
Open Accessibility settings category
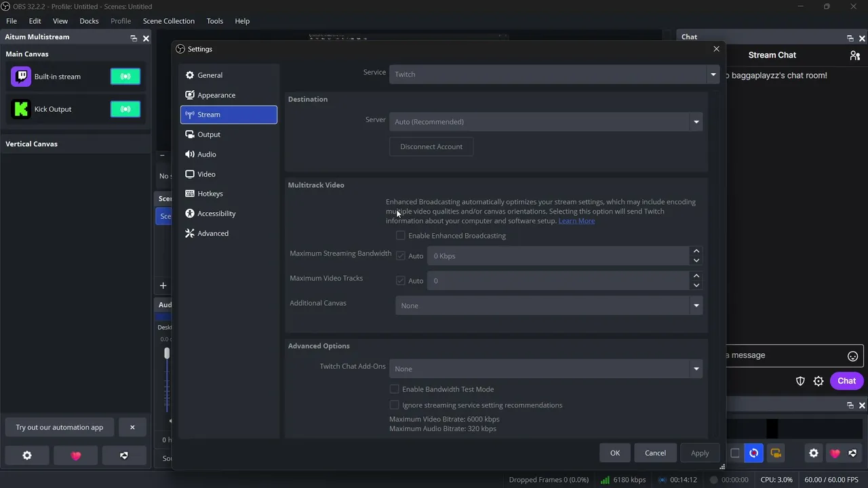[229, 213]
